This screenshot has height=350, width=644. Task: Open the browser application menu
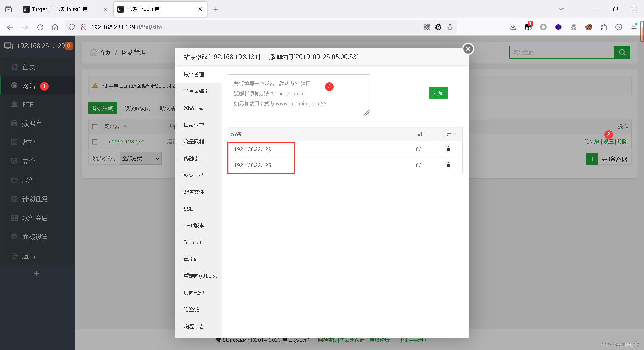pos(634,27)
